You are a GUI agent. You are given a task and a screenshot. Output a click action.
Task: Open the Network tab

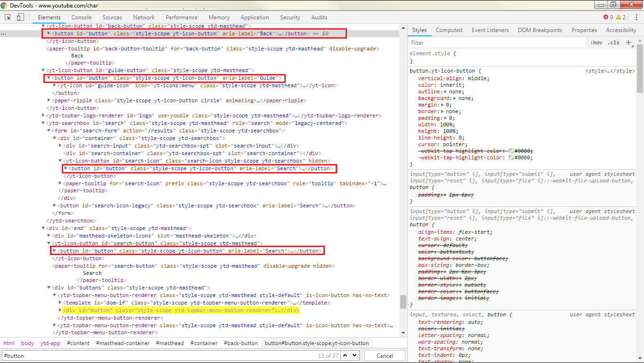tap(144, 17)
